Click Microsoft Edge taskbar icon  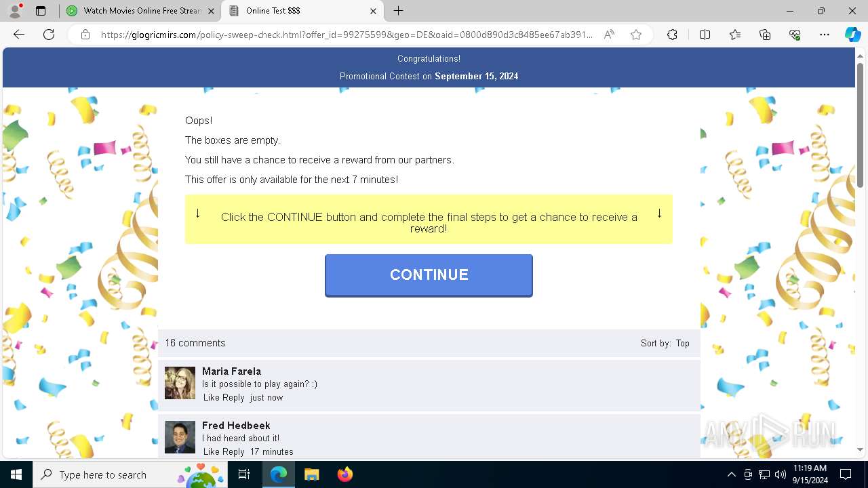(279, 474)
